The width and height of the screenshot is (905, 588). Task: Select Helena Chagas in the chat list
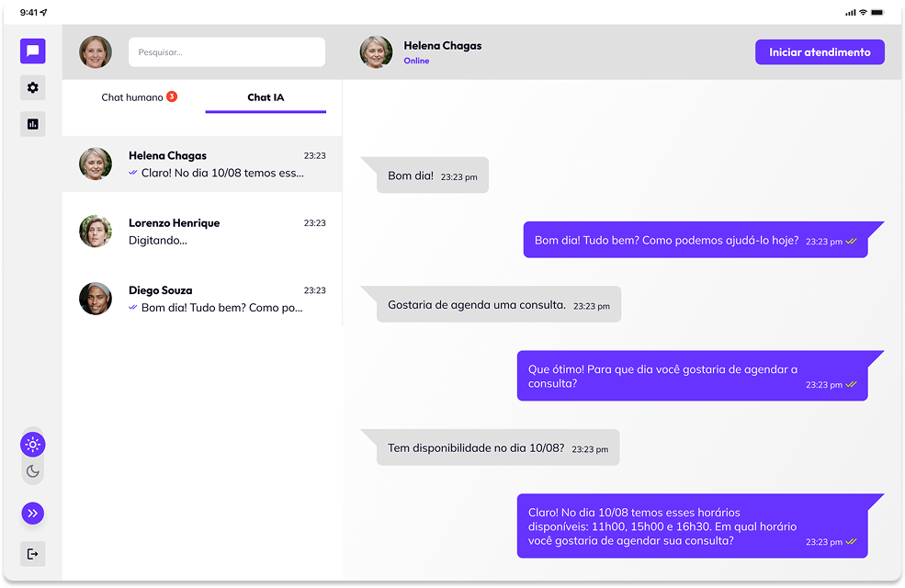(202, 164)
